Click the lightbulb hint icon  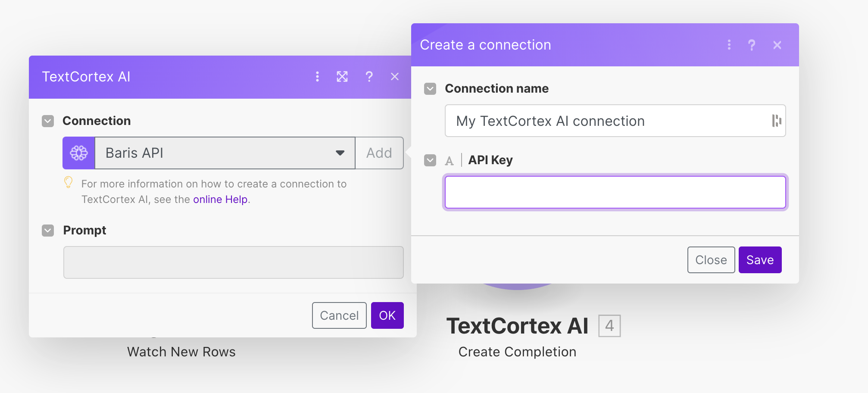tap(68, 182)
